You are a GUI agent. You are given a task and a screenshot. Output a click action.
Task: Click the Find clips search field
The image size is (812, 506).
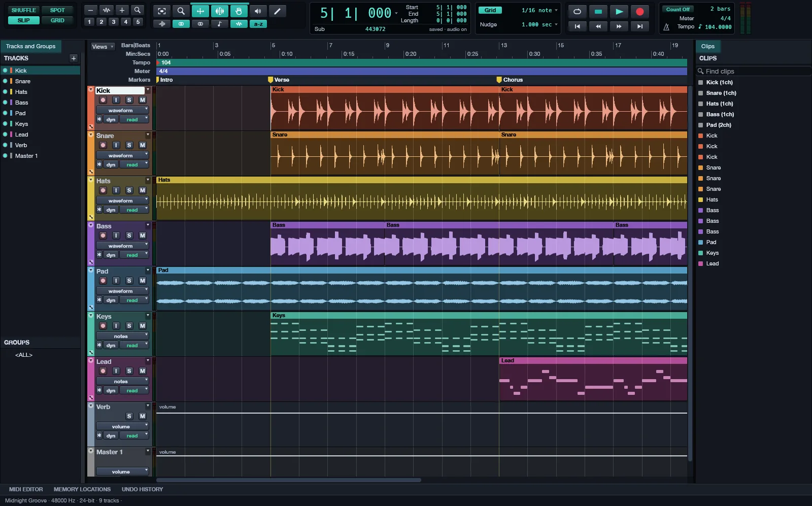(754, 72)
